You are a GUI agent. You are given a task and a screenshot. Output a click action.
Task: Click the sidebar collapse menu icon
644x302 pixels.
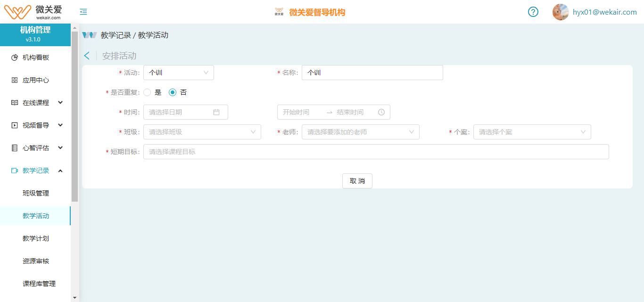[x=83, y=12]
